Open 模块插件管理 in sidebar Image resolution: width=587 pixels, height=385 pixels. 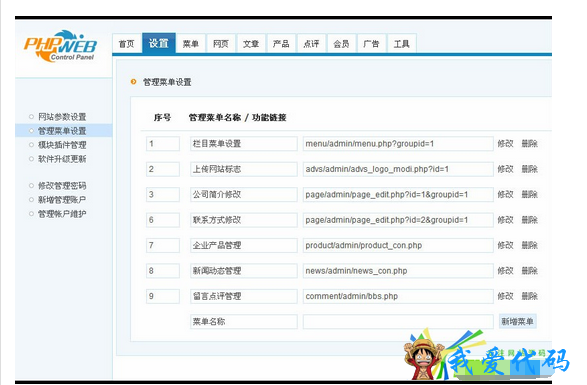pos(62,145)
